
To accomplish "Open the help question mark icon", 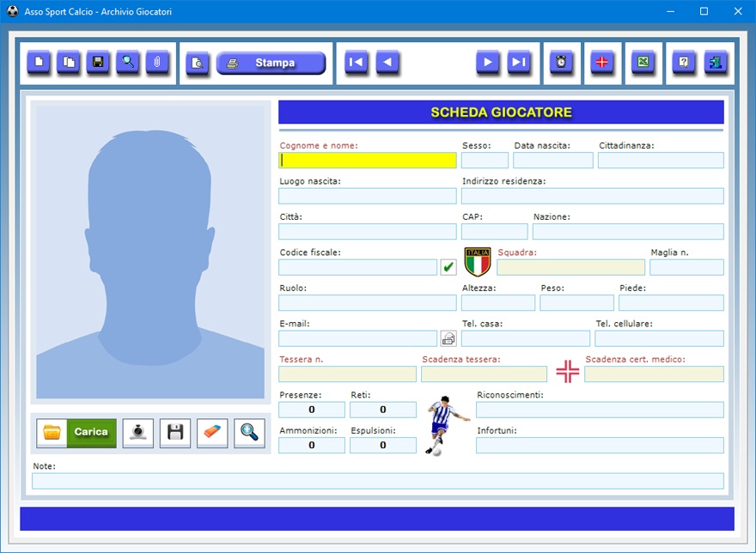I will [x=683, y=62].
